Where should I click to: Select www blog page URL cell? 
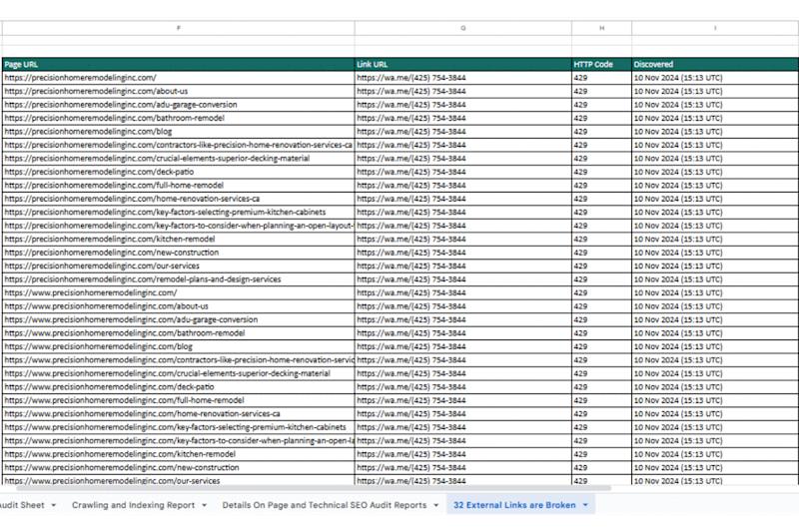[179, 346]
